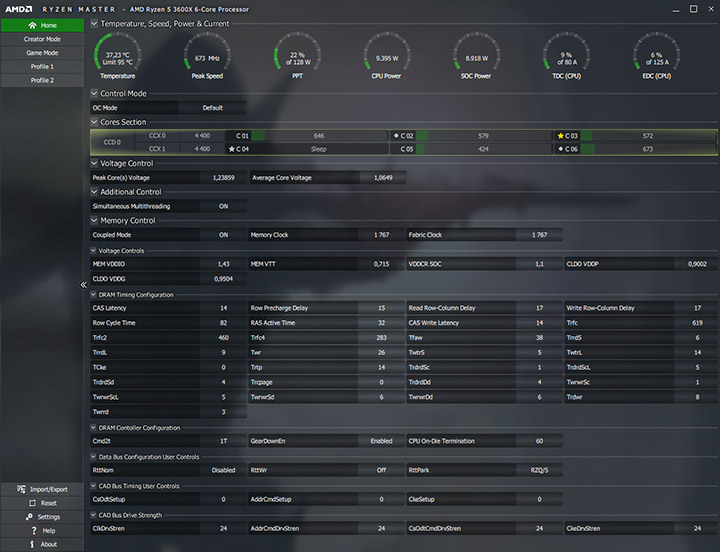Click the CAS Latency value 14
The height and width of the screenshot is (552, 720).
[x=223, y=308]
